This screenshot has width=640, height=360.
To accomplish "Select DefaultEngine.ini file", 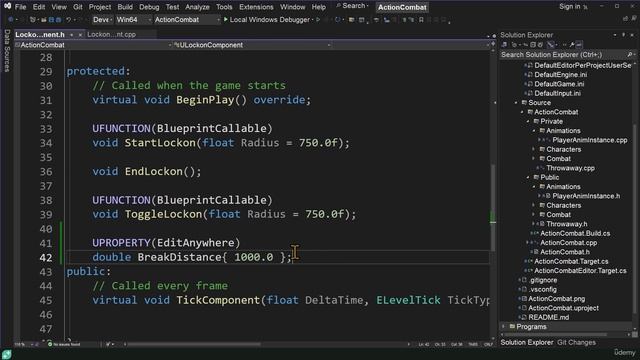I will pyautogui.click(x=560, y=75).
